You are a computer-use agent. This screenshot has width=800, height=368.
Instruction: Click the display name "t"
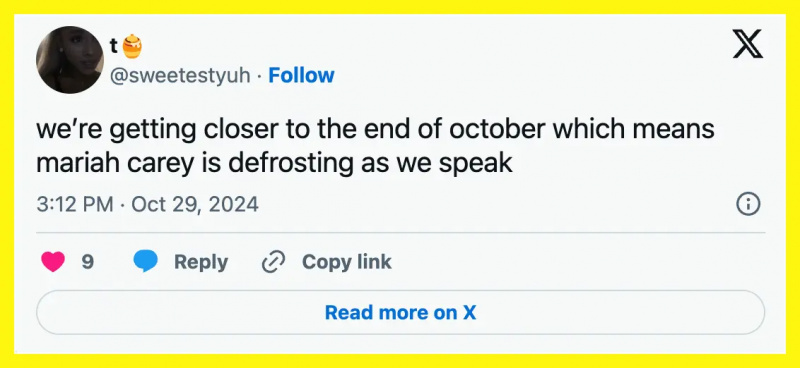[x=114, y=46]
